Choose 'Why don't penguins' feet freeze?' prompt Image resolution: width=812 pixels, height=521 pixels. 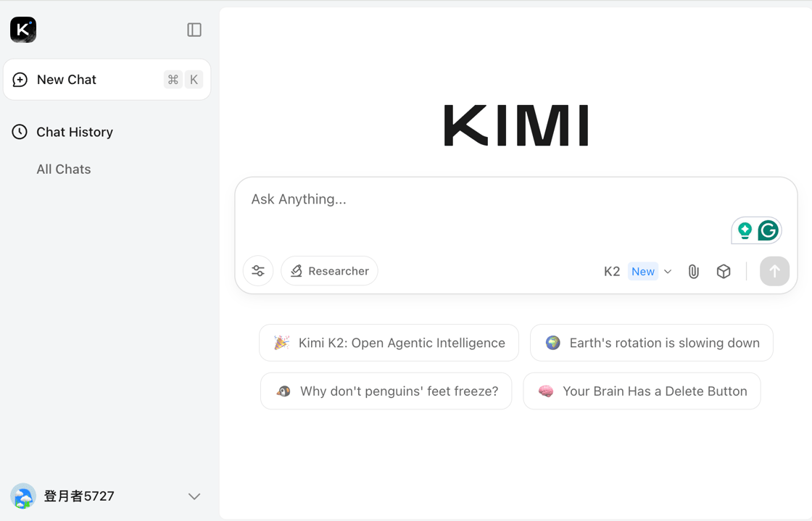[386, 391]
